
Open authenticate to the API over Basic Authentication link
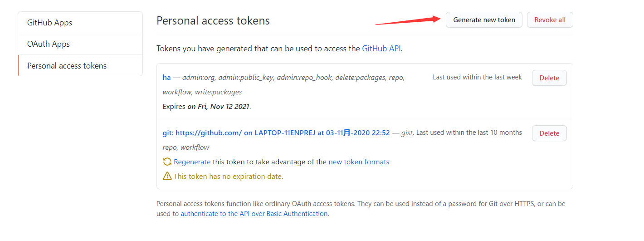(x=254, y=213)
